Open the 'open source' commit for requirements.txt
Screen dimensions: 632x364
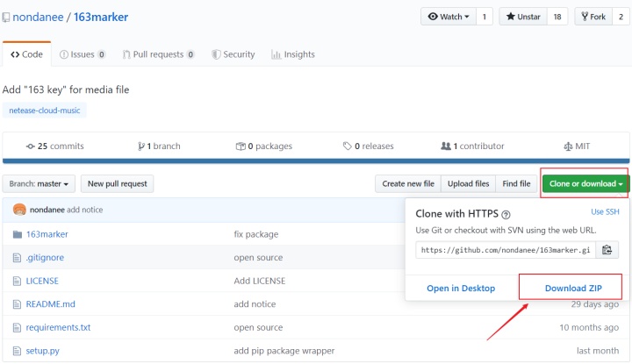click(x=258, y=328)
